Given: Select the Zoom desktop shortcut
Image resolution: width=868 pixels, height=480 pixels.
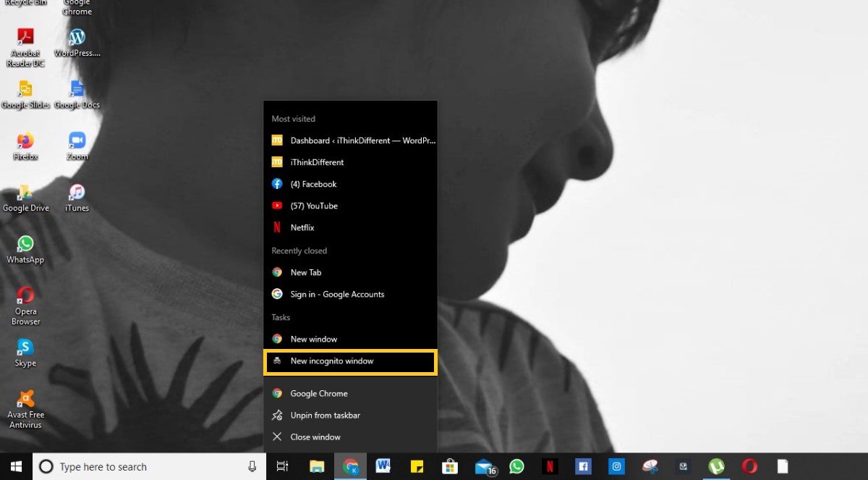Looking at the screenshot, I should (x=77, y=146).
